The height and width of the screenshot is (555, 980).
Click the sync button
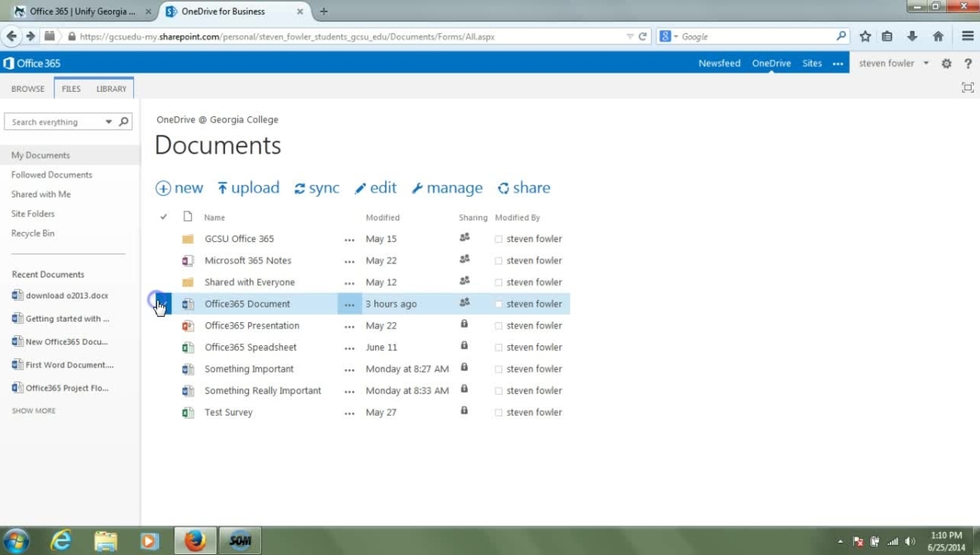tap(317, 188)
